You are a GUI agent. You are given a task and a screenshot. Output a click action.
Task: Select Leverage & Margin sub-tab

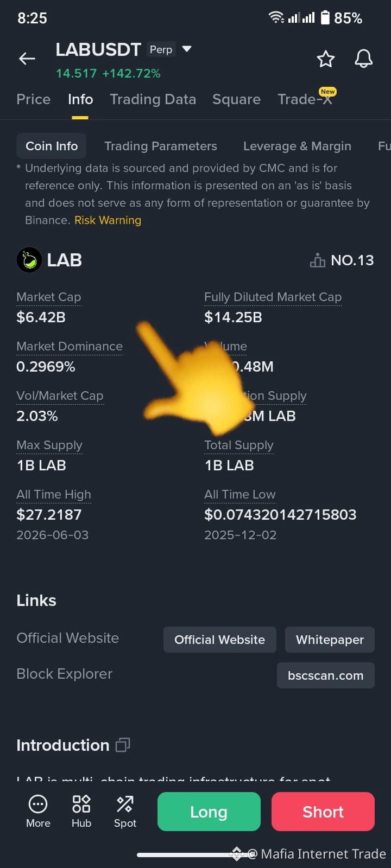[x=297, y=146]
